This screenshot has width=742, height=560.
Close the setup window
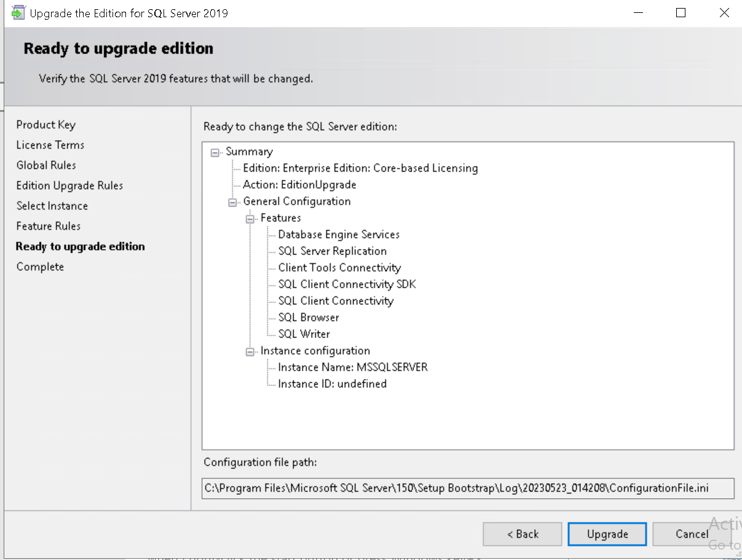coord(724,13)
